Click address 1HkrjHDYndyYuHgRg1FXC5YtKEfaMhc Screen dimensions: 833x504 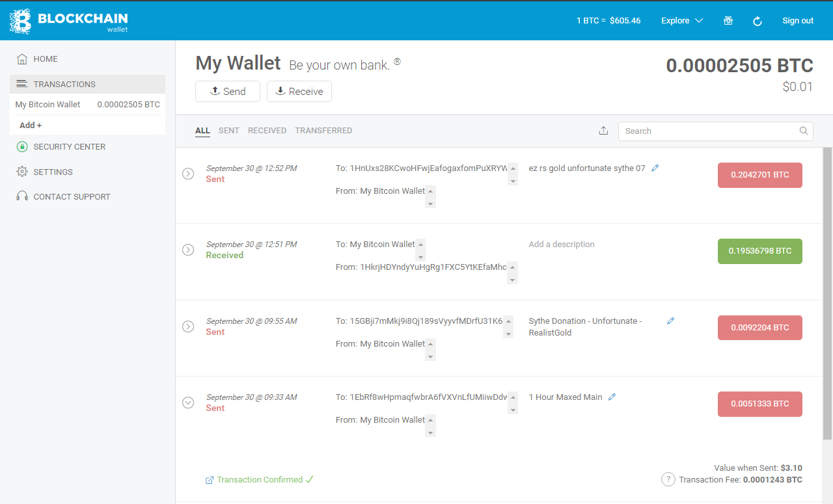[x=433, y=267]
